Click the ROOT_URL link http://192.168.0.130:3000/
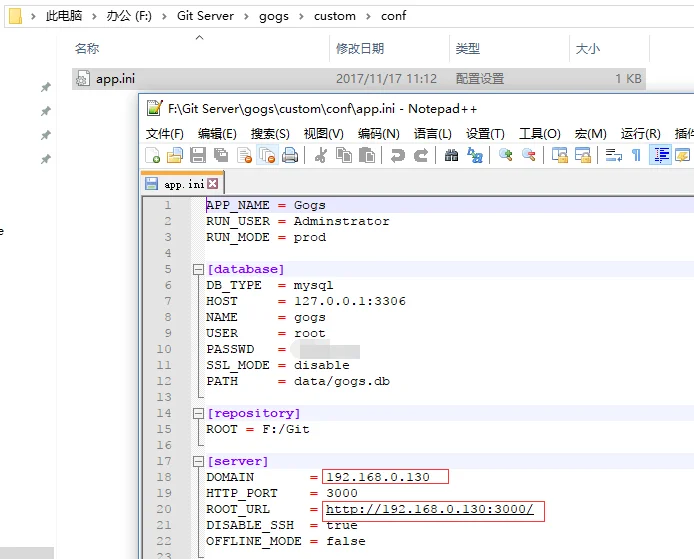 tap(430, 509)
